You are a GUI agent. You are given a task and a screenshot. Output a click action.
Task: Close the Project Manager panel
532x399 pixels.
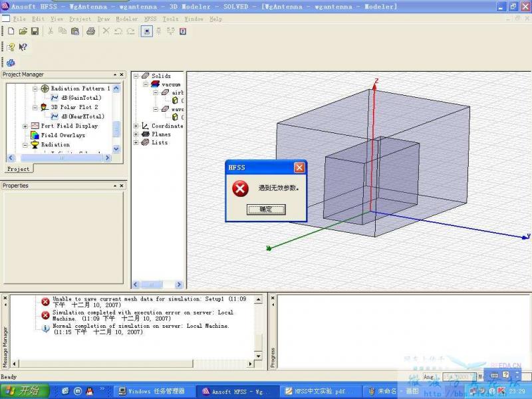point(122,74)
